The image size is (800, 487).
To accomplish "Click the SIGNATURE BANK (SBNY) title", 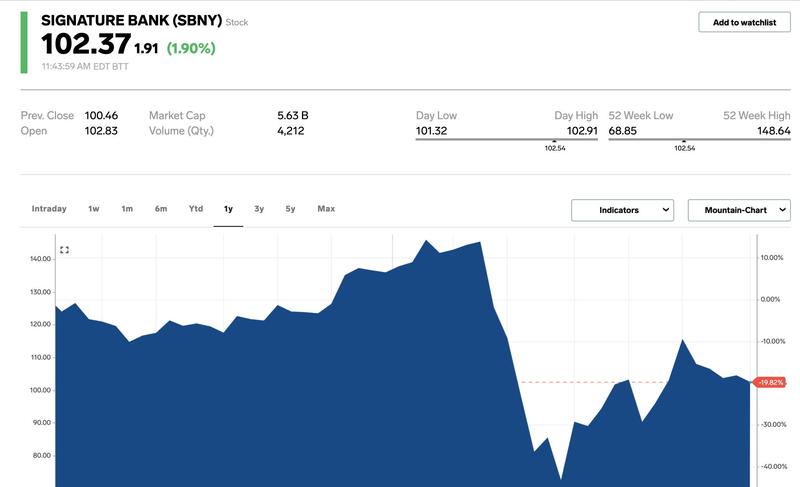I will tap(132, 20).
